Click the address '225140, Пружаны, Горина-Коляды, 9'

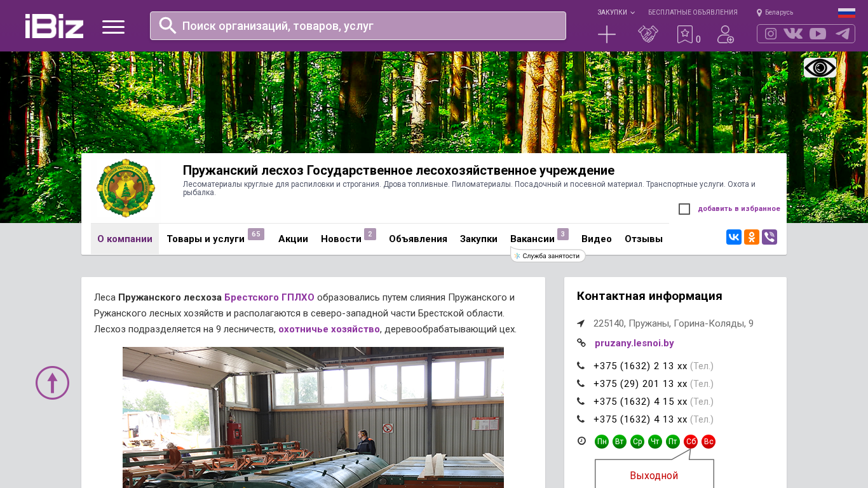[x=674, y=323]
